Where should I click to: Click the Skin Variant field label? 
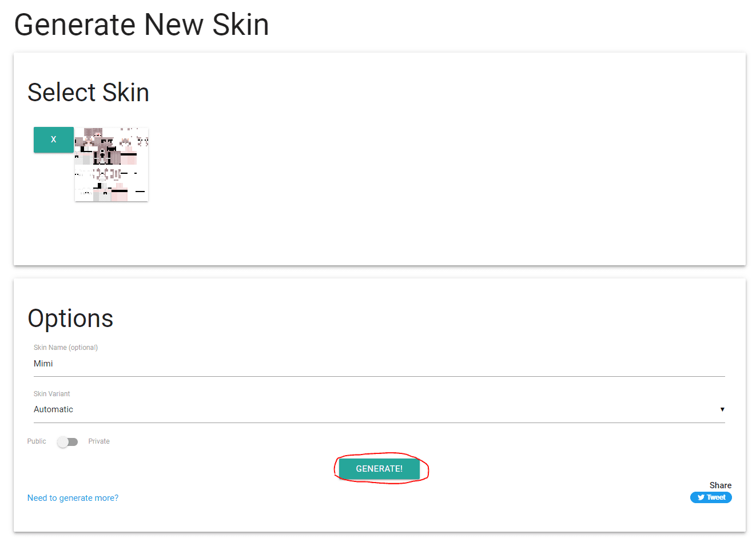(x=52, y=394)
